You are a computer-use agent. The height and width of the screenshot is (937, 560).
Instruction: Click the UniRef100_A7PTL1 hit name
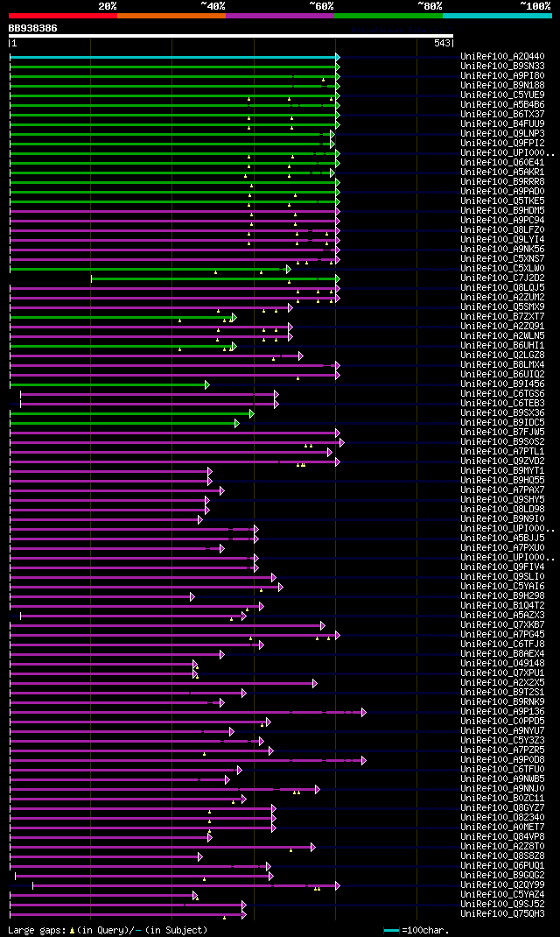[x=502, y=452]
